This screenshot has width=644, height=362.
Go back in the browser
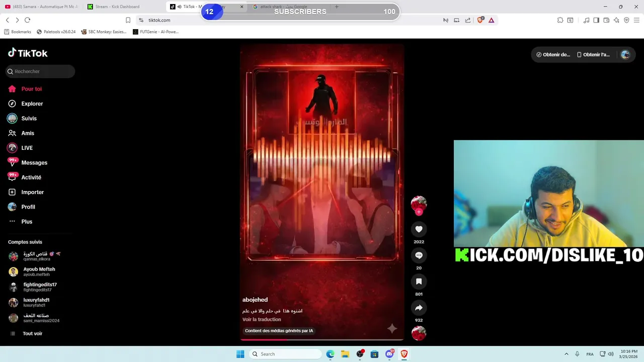[x=7, y=20]
